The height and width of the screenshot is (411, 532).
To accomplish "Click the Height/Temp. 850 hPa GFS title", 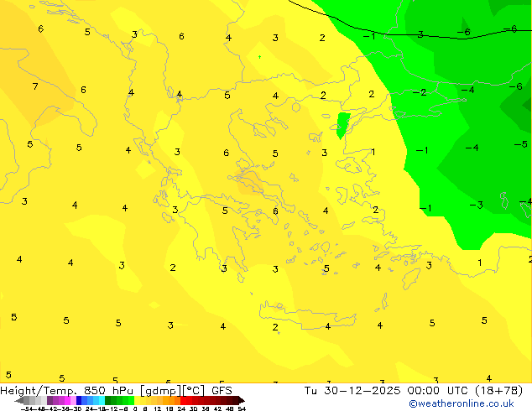I will point(116,391).
